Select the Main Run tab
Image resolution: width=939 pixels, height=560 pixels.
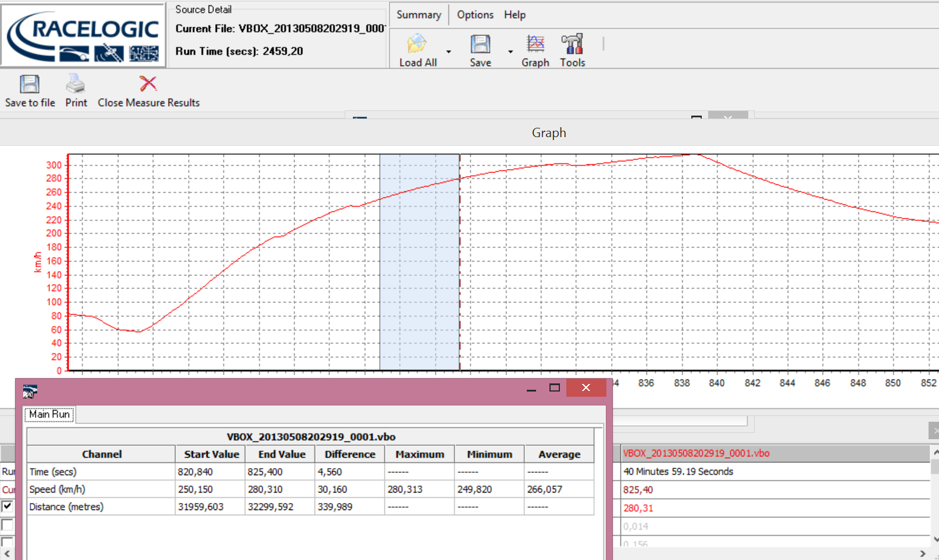tap(49, 414)
